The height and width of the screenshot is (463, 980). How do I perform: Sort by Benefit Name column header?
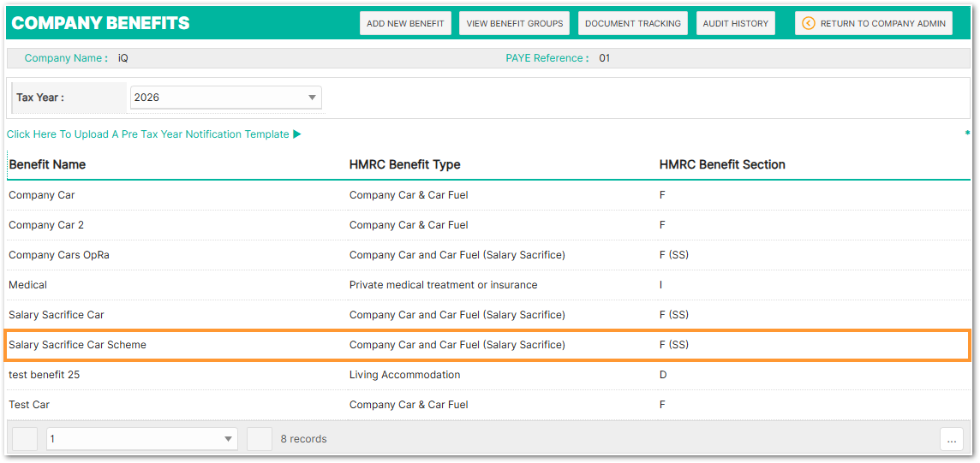(47, 164)
